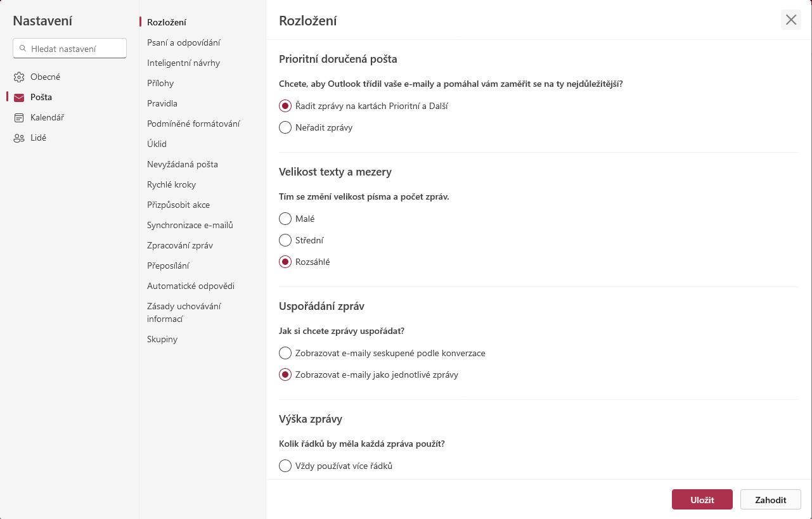
Task: Select the Pošta envelope icon
Action: click(19, 98)
